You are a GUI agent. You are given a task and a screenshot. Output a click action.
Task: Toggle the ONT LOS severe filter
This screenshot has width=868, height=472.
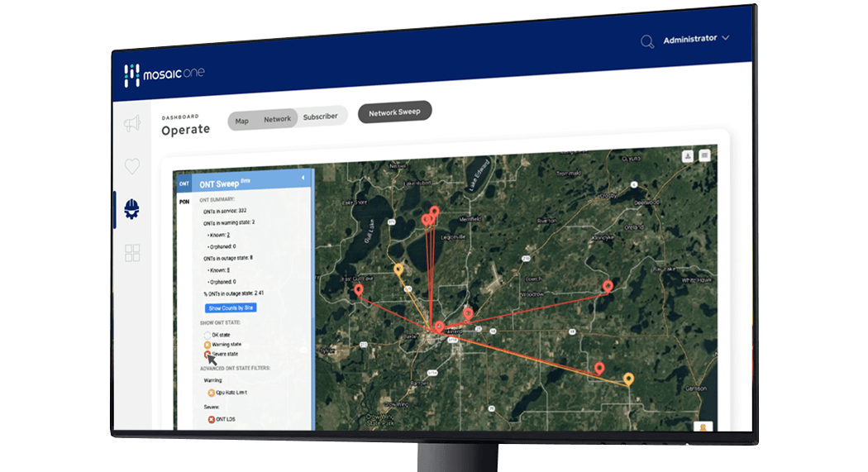(211, 420)
